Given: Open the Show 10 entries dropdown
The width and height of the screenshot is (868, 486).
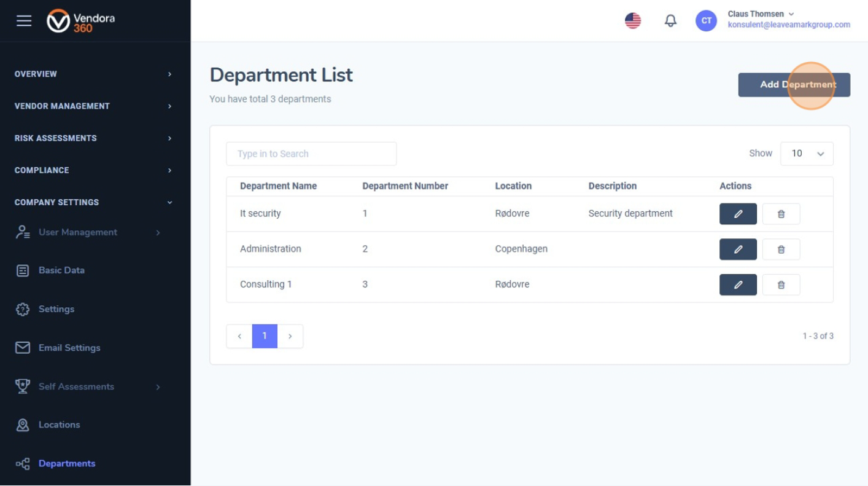Looking at the screenshot, I should click(807, 154).
